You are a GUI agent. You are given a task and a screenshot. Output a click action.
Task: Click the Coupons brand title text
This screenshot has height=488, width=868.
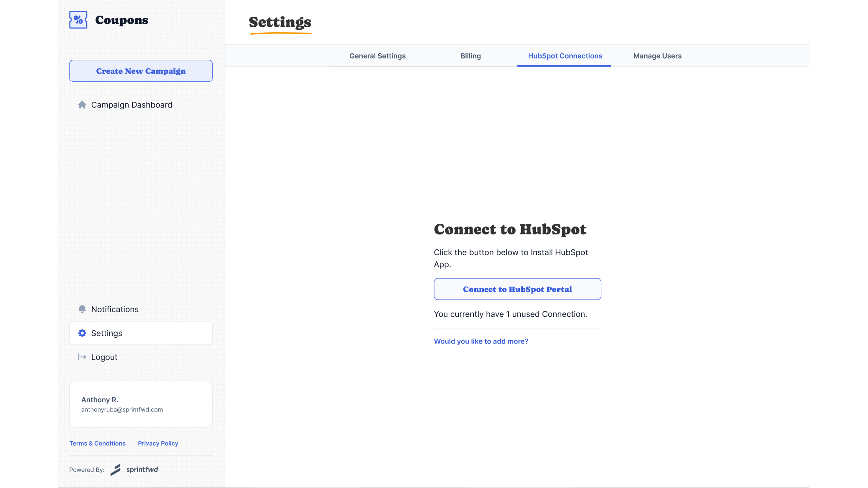121,20
